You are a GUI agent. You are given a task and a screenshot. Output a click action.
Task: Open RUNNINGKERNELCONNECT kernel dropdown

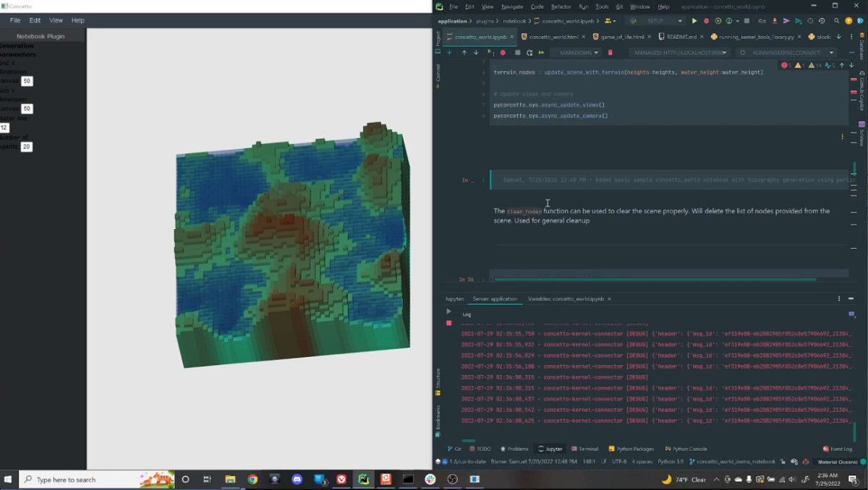786,53
